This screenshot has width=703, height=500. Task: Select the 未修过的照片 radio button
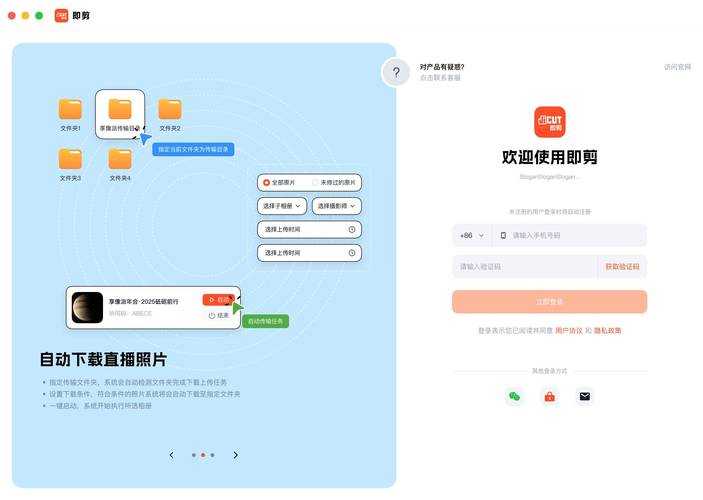coord(315,183)
